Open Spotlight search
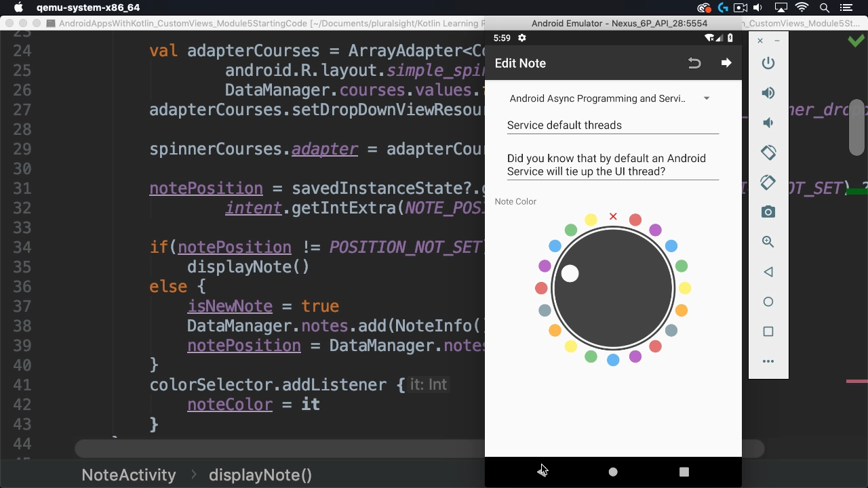 [825, 8]
